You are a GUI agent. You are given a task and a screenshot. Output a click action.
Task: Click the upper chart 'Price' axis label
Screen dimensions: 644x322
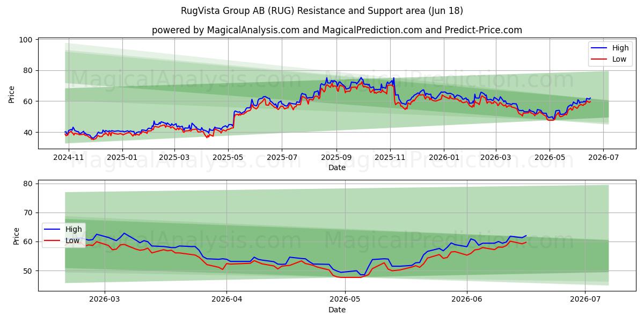click(x=12, y=94)
